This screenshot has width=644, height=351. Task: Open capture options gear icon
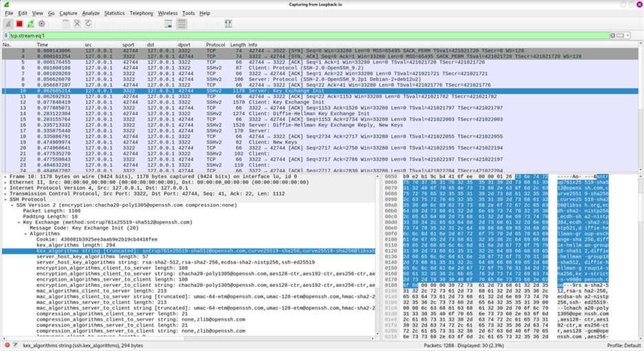[41, 24]
